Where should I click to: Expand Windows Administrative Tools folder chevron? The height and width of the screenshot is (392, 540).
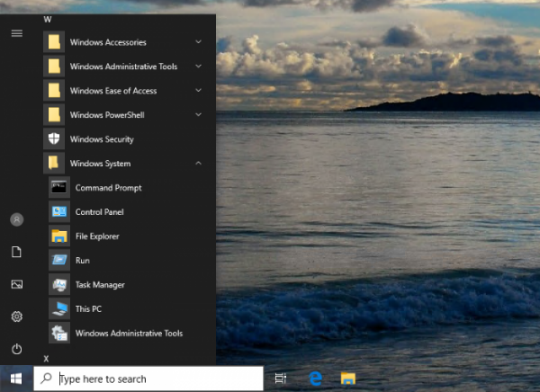[x=198, y=66]
